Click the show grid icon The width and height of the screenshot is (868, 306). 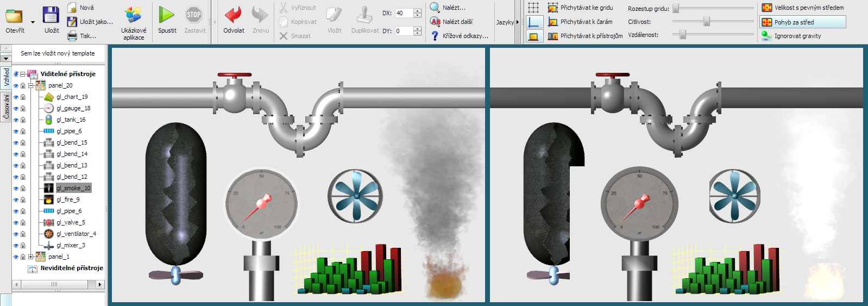click(533, 8)
